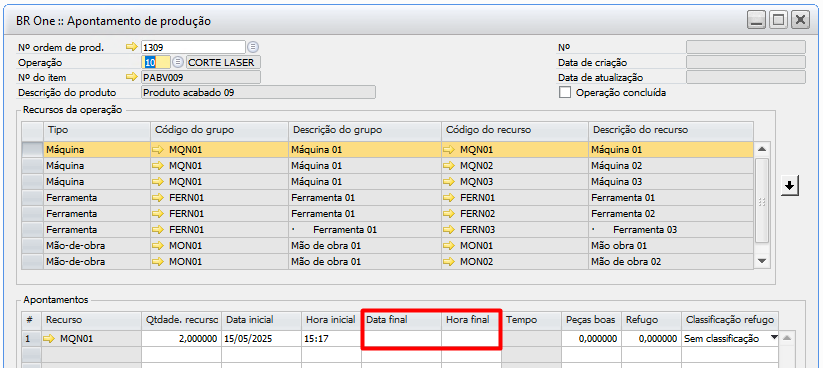Click the Tipo column header
The width and height of the screenshot is (823, 368).
pos(97,130)
